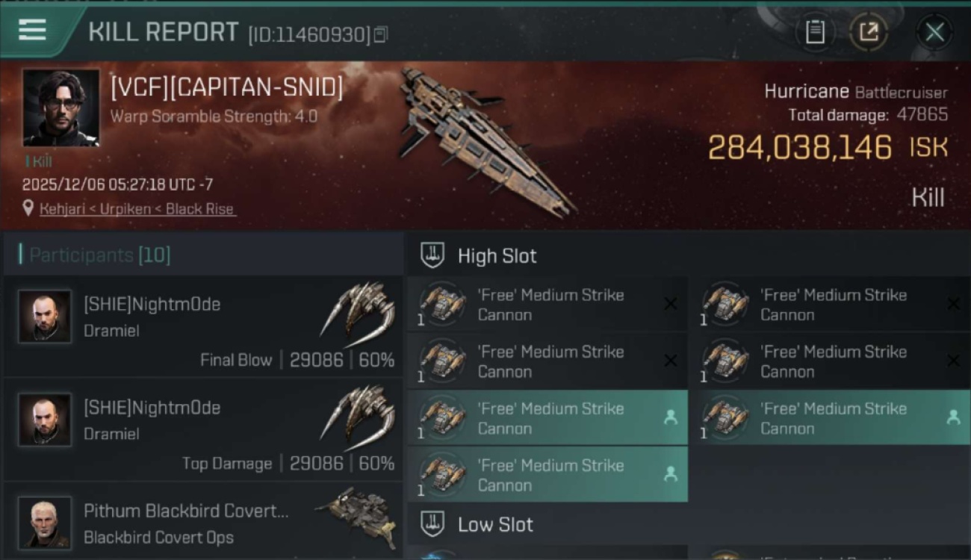Select the Participants [10] tab
Image resolution: width=971 pixels, height=560 pixels.
click(x=100, y=255)
